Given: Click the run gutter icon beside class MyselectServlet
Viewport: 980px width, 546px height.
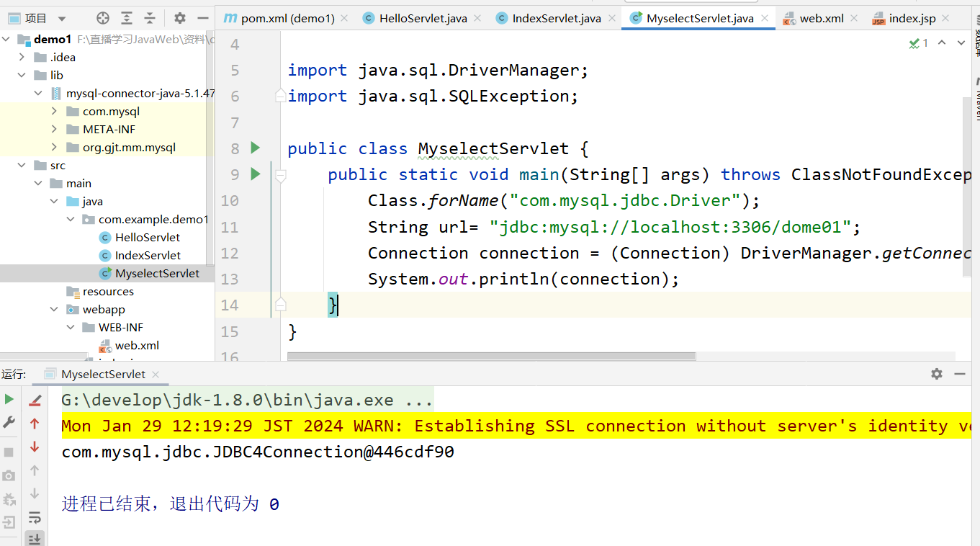Looking at the screenshot, I should [x=255, y=148].
